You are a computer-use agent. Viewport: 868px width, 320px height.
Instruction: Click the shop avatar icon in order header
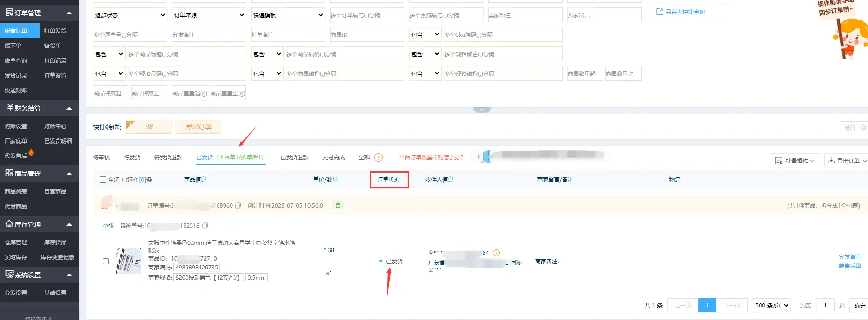(107, 202)
